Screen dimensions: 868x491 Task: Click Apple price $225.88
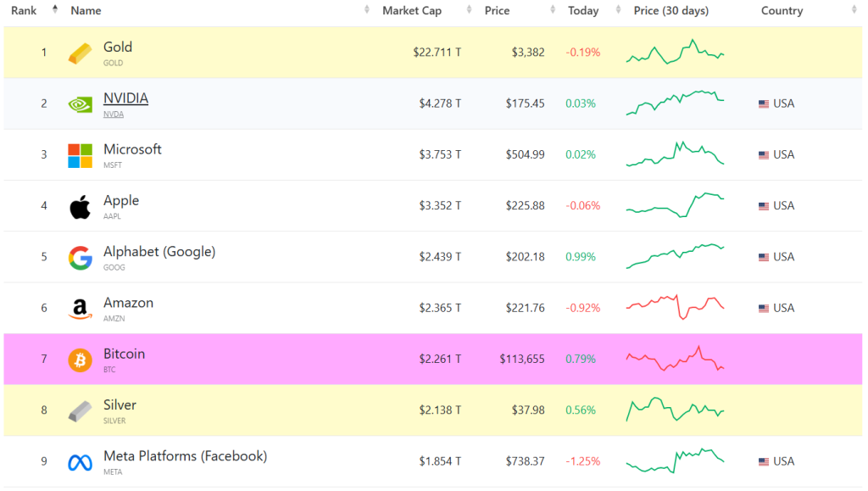[x=525, y=206]
